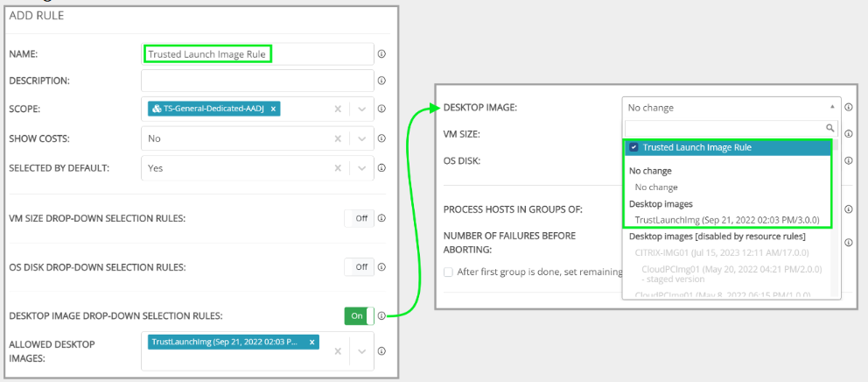Choose 'No change' option in dropdown list
This screenshot has width=868, height=382.
click(x=656, y=187)
